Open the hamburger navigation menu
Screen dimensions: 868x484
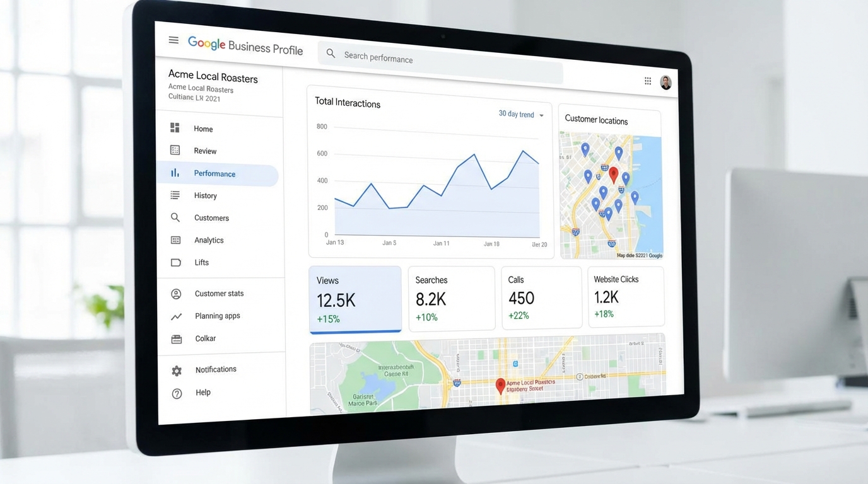click(173, 40)
